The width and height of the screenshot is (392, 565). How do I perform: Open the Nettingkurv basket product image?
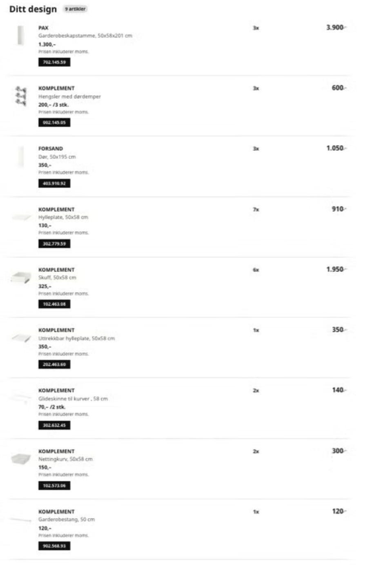click(21, 458)
